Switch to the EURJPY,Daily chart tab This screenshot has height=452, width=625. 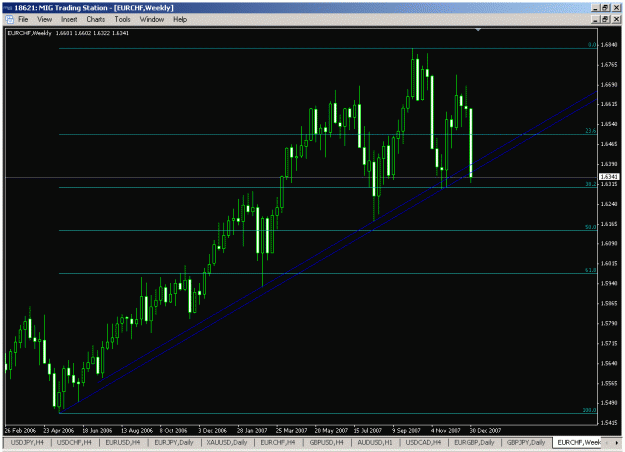(x=174, y=442)
